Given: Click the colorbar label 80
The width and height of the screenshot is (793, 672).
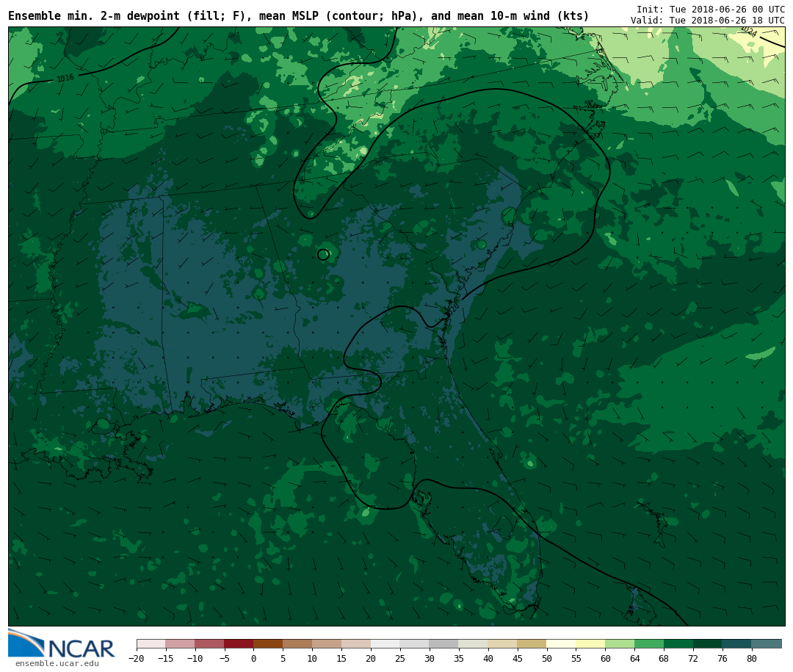Looking at the screenshot, I should [x=752, y=658].
